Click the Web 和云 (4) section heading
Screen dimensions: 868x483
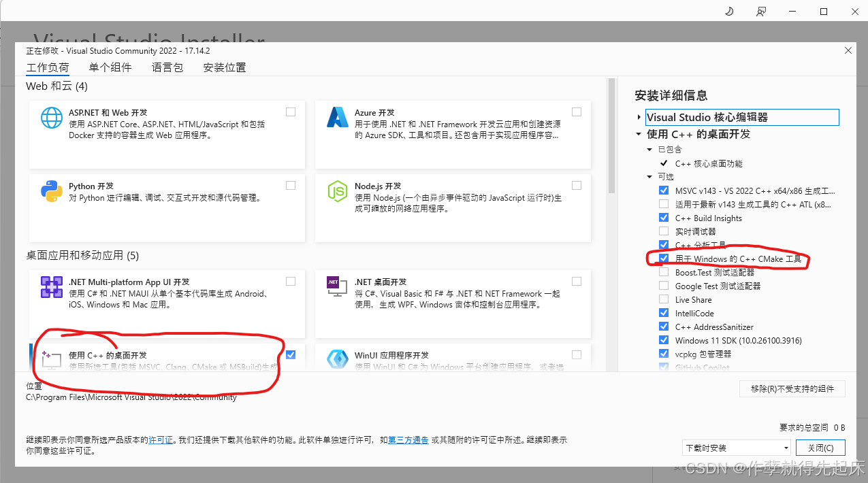[57, 86]
